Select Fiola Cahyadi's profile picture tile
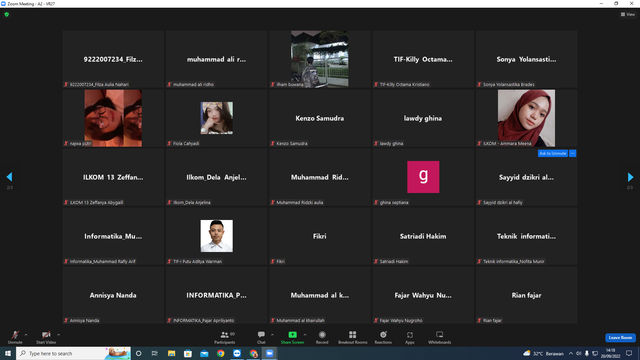This screenshot has height=360, width=640. [x=216, y=118]
